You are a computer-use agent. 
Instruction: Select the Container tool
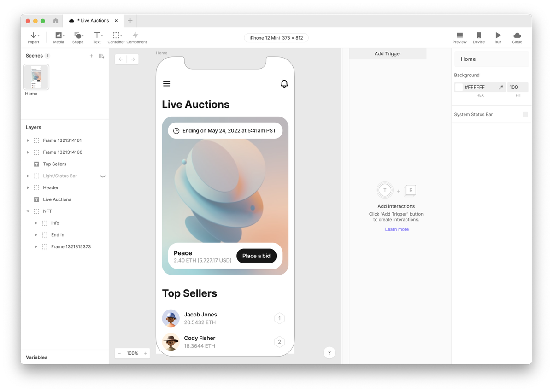coord(116,36)
